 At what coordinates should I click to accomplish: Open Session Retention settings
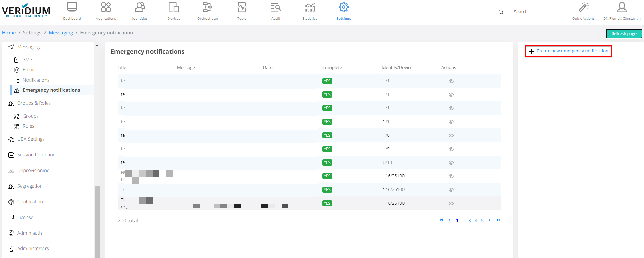[36, 155]
